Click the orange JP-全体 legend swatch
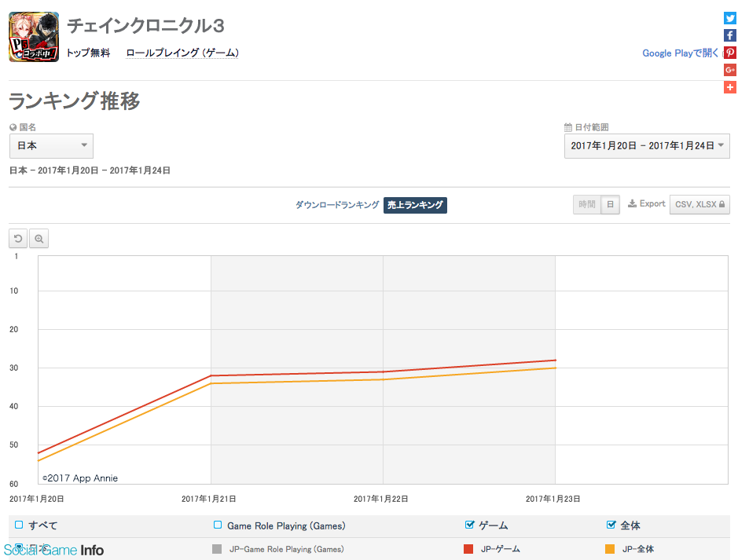 [x=610, y=549]
